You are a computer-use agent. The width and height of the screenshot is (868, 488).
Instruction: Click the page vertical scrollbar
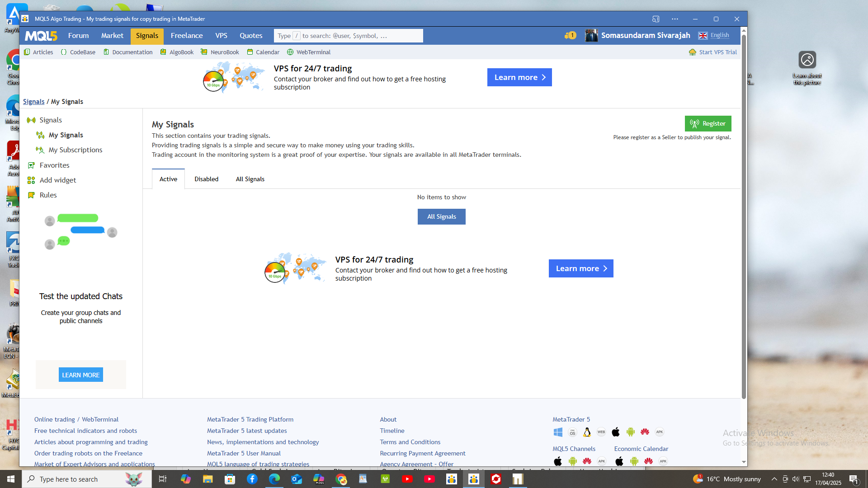click(x=744, y=217)
